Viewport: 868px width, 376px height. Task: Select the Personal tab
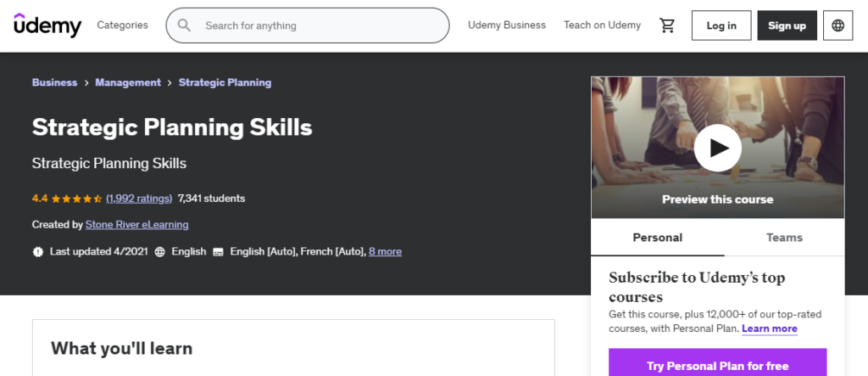[657, 238]
